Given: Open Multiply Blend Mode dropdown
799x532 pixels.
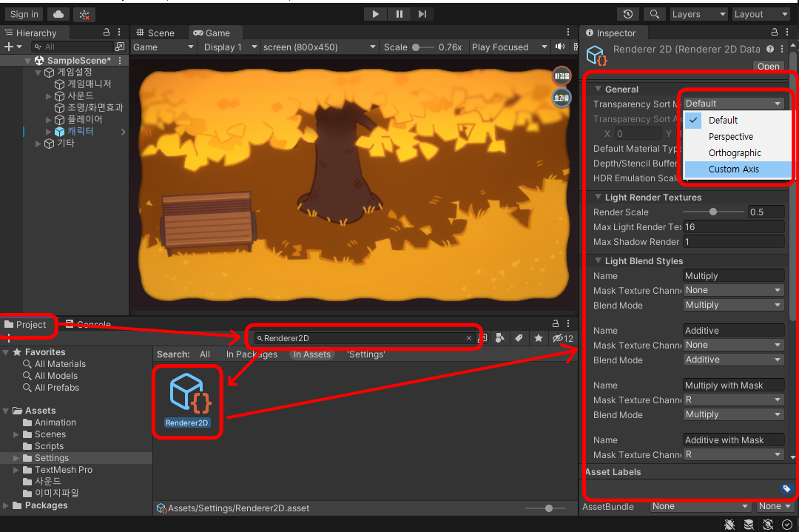Looking at the screenshot, I should (x=733, y=305).
